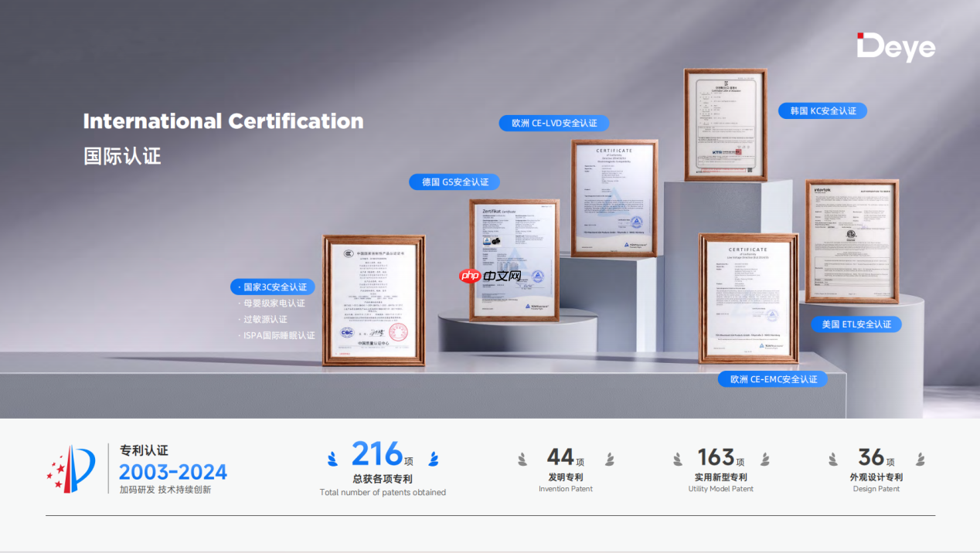The height and width of the screenshot is (553, 980).
Task: Select the 国家3C安全认证 blue label
Action: [x=273, y=287]
